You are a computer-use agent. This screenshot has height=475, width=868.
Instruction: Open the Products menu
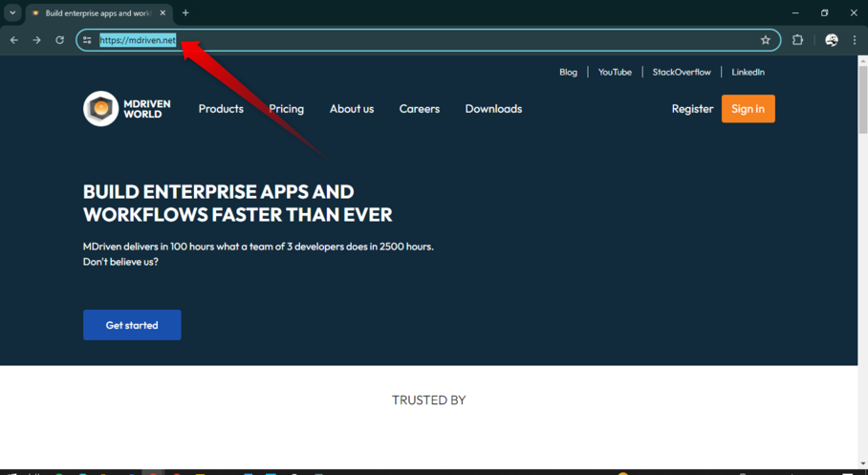221,109
